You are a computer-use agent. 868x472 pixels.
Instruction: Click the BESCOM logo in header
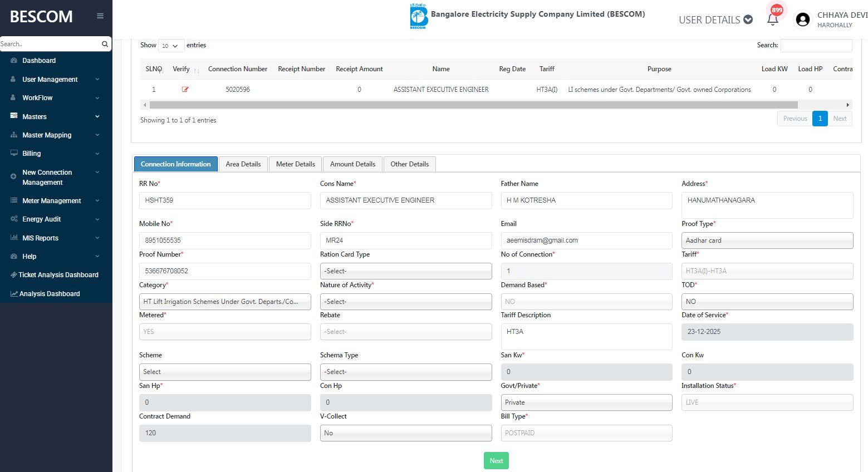pos(419,16)
